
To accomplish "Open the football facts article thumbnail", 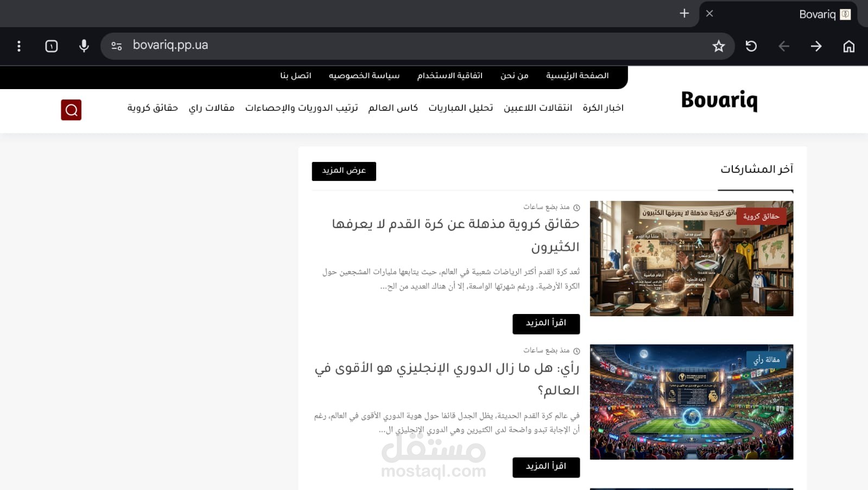I will point(692,259).
